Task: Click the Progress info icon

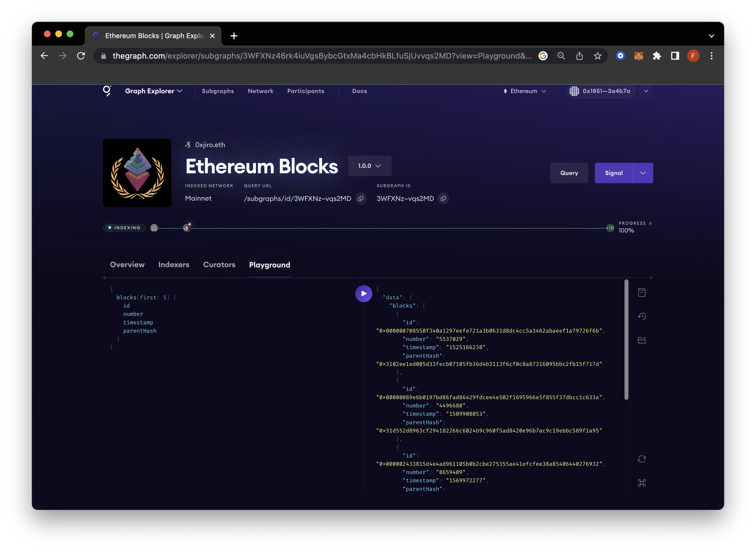Action: [x=650, y=223]
